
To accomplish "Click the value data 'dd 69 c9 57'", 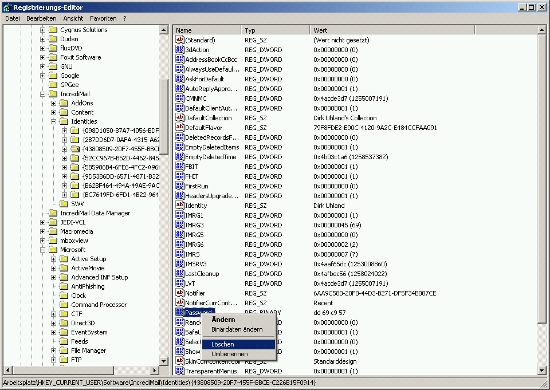I will pos(329,312).
